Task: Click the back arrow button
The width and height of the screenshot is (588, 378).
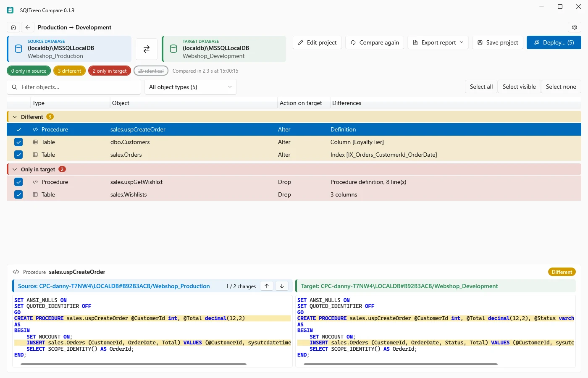Action: (28, 27)
